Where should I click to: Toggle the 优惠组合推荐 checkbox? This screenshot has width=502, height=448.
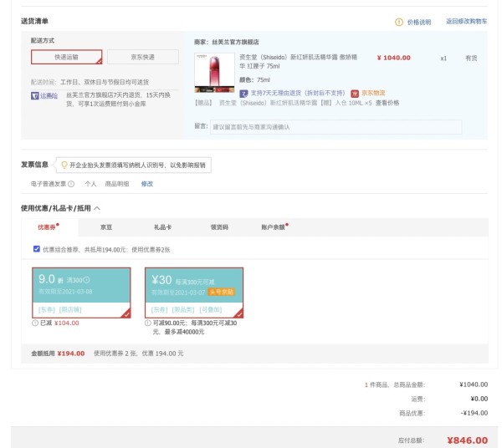(37, 249)
